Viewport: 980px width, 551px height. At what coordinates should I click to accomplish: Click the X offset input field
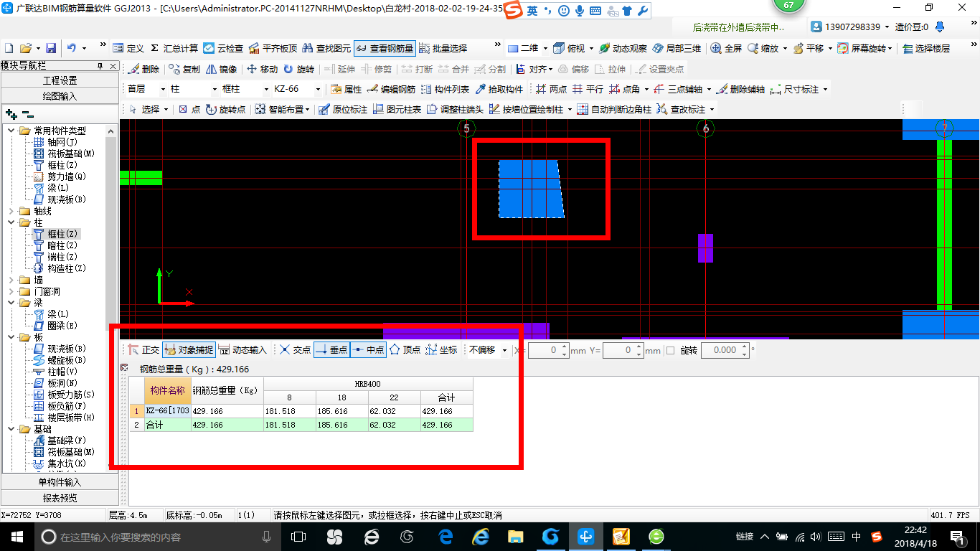tap(549, 350)
